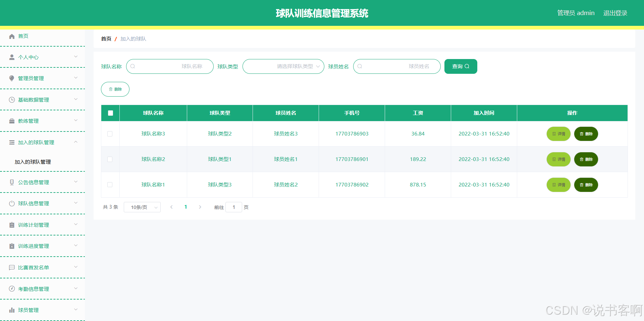
Task: Click the briefcase icon for 教练管理
Action: pos(12,121)
